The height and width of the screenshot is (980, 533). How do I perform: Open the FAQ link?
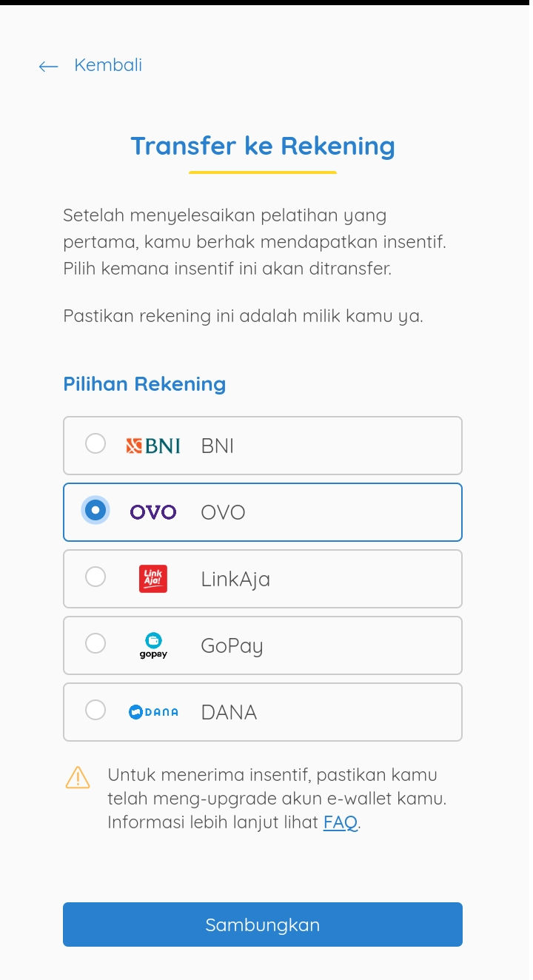(341, 822)
